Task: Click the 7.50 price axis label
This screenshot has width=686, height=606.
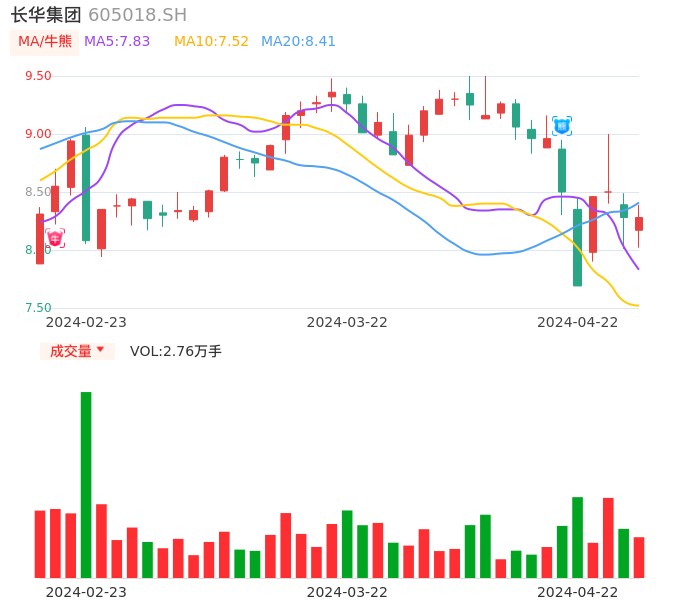Action: coord(38,308)
